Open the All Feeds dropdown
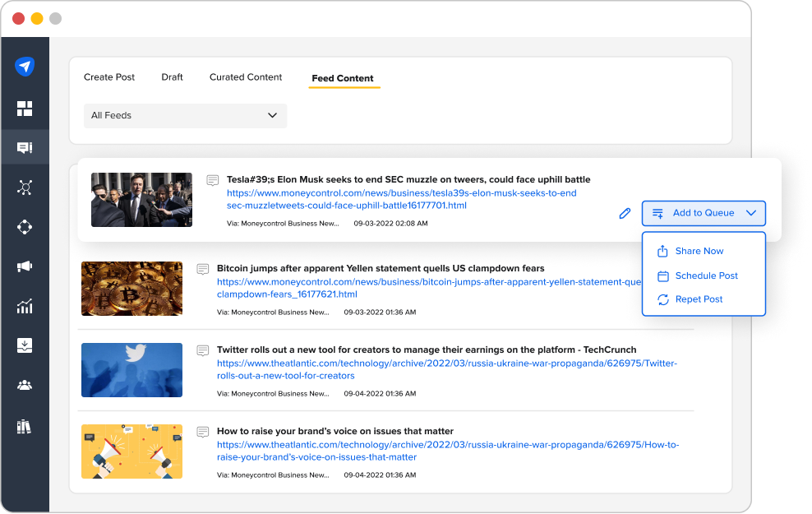This screenshot has width=812, height=514. point(184,115)
